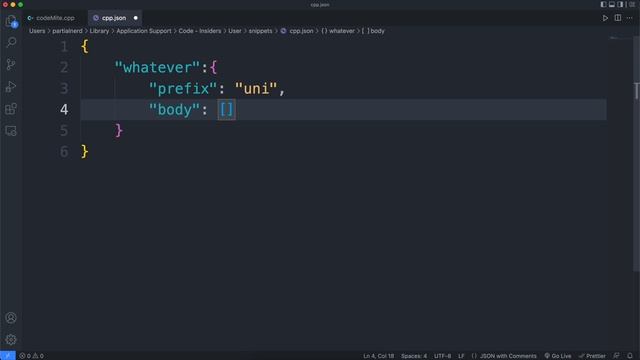Select the cpp.json tab
This screenshot has width=640, height=360.
pos(114,18)
